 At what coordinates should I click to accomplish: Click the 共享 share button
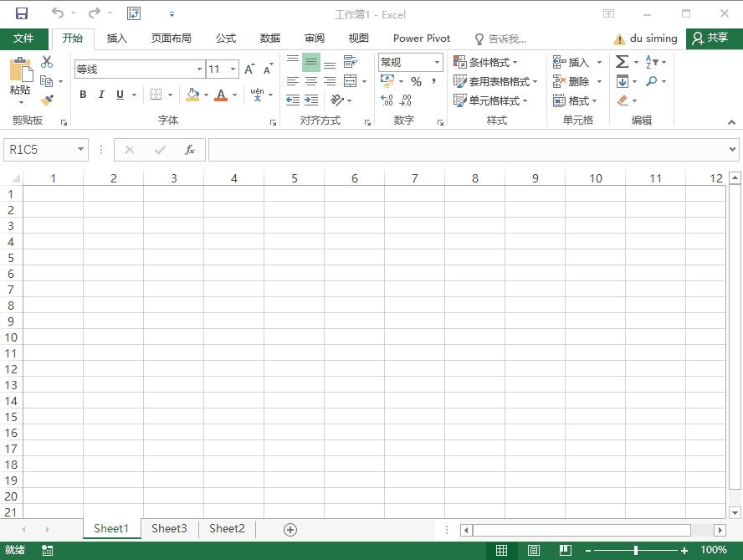710,38
